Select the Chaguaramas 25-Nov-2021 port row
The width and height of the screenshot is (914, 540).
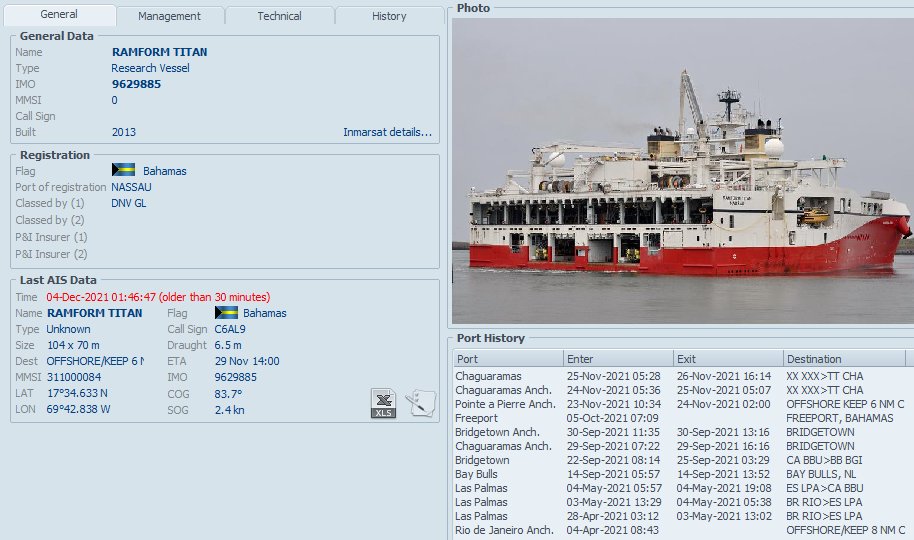[681, 376]
